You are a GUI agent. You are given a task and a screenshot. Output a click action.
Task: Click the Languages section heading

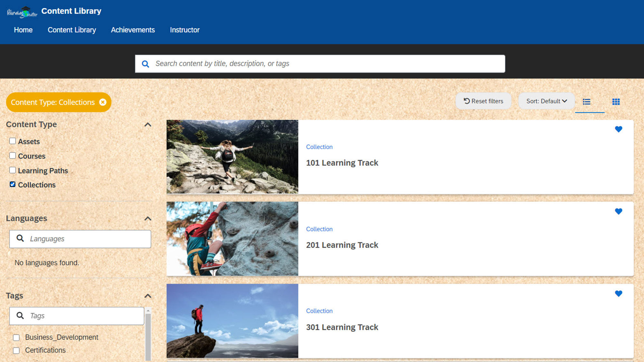coord(26,218)
